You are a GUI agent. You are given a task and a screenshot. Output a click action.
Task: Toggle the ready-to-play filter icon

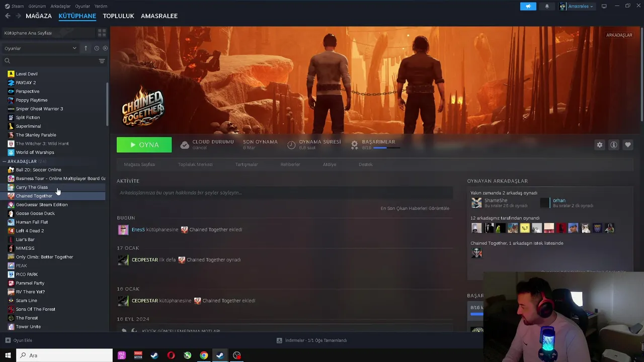click(105, 48)
